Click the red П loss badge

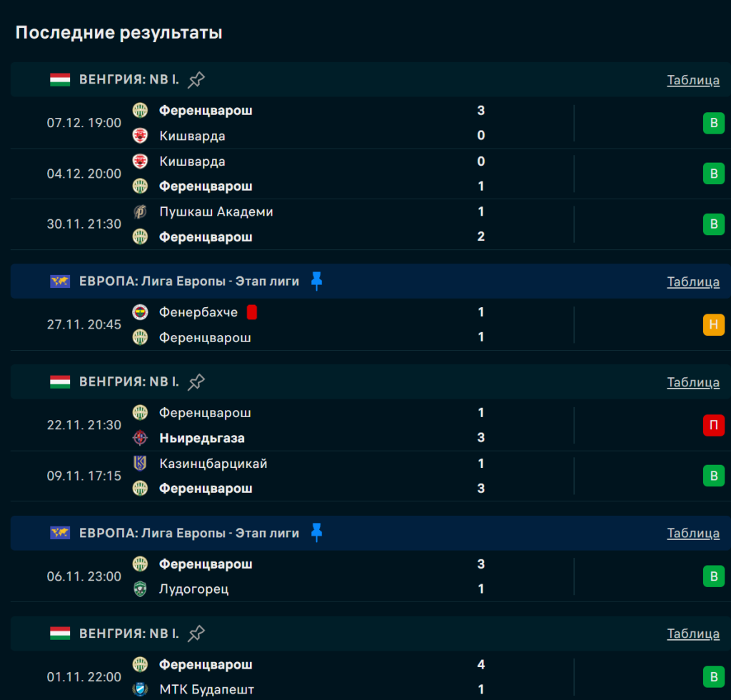click(x=713, y=425)
